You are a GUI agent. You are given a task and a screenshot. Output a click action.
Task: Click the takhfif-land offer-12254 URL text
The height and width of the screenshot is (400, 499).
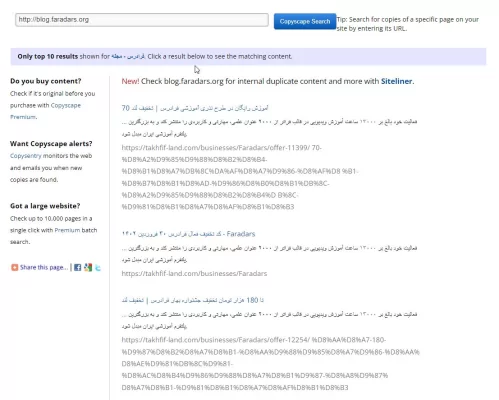(270, 364)
